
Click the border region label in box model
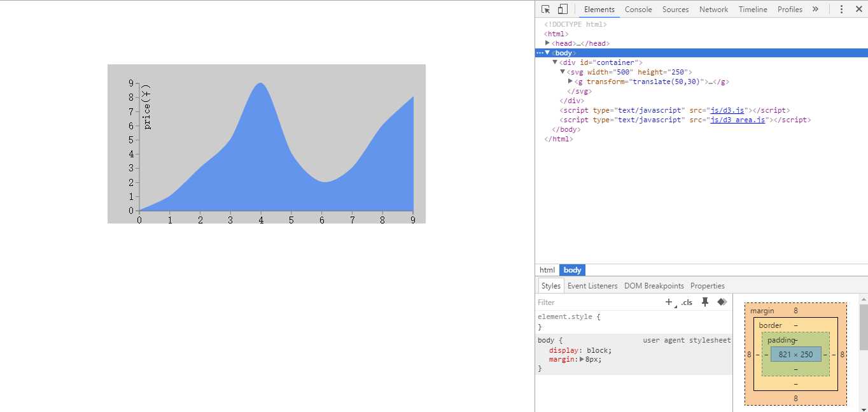[770, 325]
